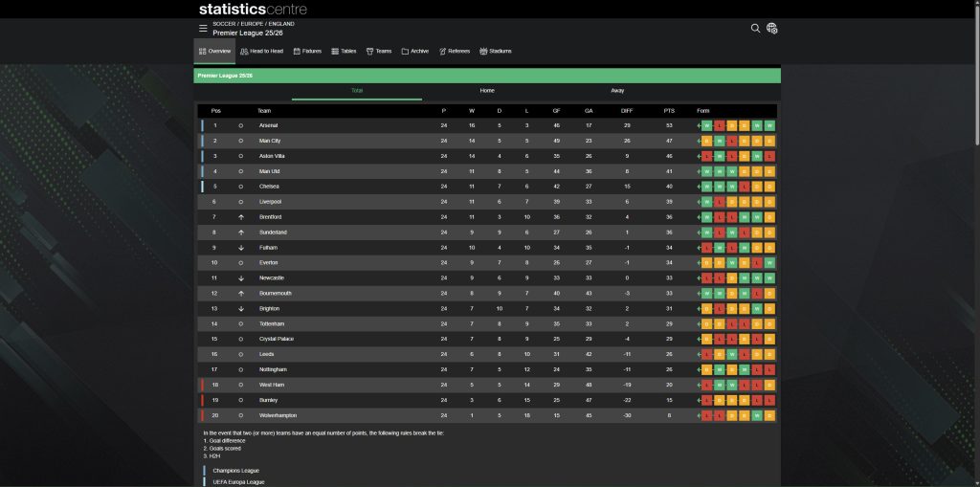Select the Total standings tab
This screenshot has width=980, height=487.
(357, 91)
